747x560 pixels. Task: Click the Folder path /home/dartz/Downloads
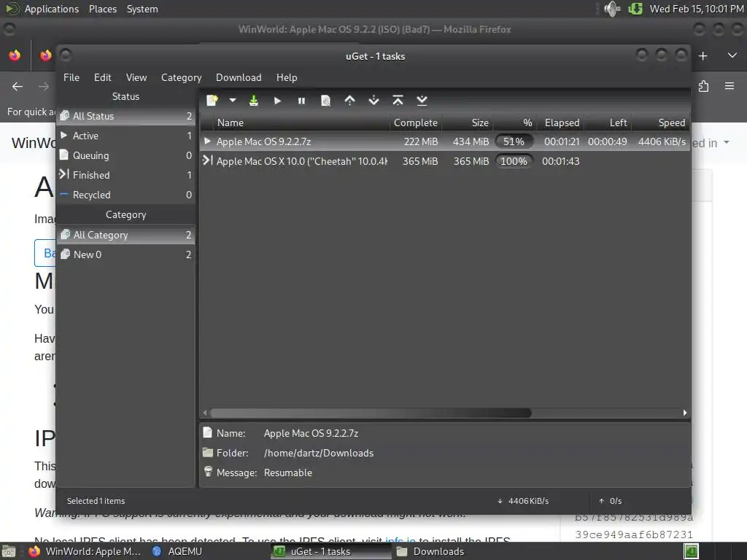319,453
